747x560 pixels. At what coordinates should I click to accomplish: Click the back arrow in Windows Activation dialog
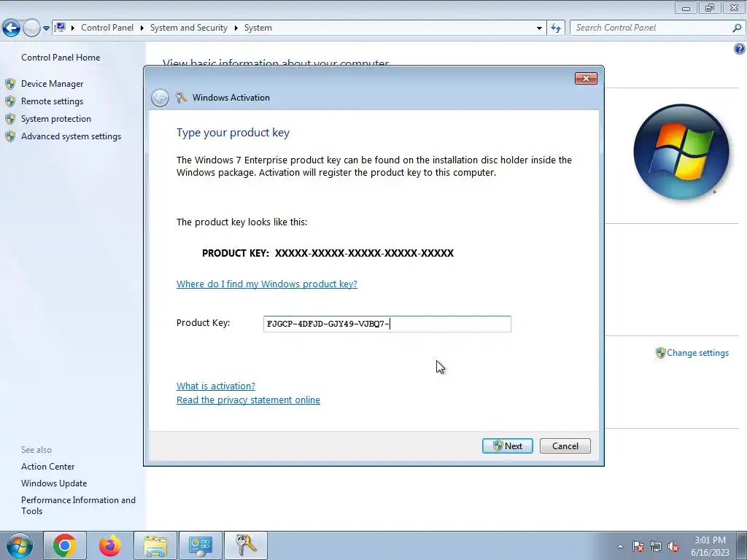(160, 98)
